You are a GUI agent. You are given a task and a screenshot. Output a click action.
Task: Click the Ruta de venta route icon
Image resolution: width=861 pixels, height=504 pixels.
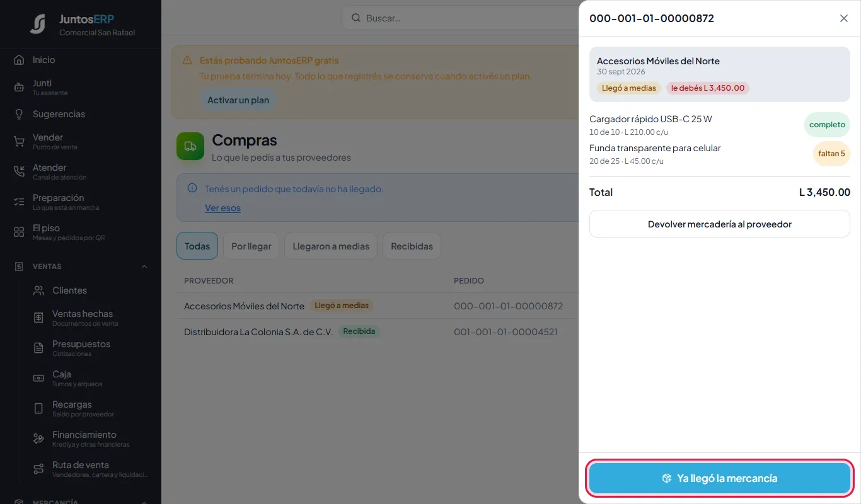click(38, 469)
